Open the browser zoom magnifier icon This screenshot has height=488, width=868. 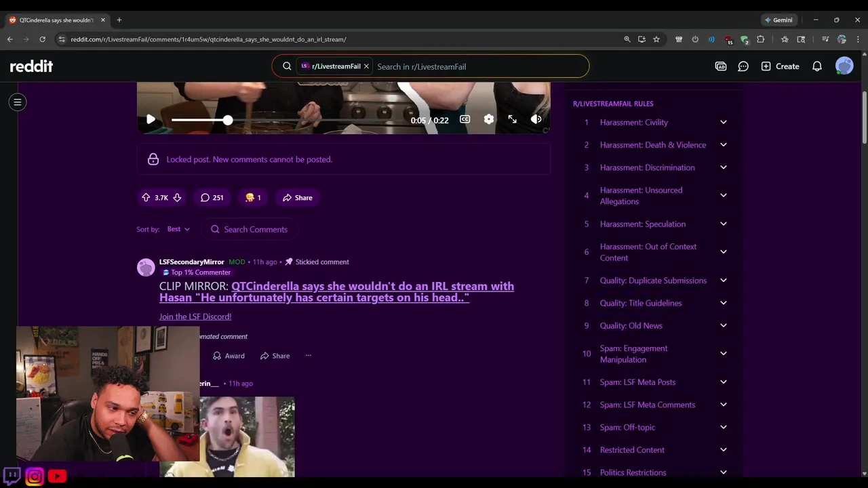click(x=627, y=39)
